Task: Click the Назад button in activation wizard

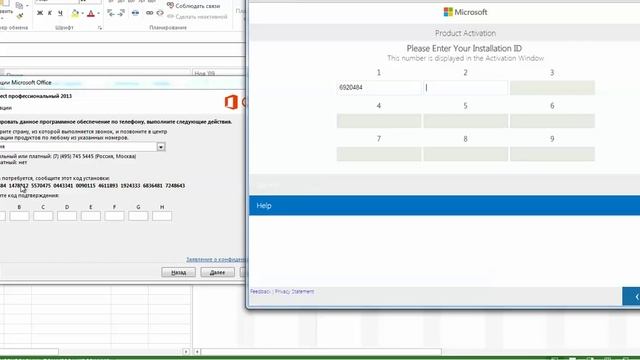Action: [x=178, y=272]
